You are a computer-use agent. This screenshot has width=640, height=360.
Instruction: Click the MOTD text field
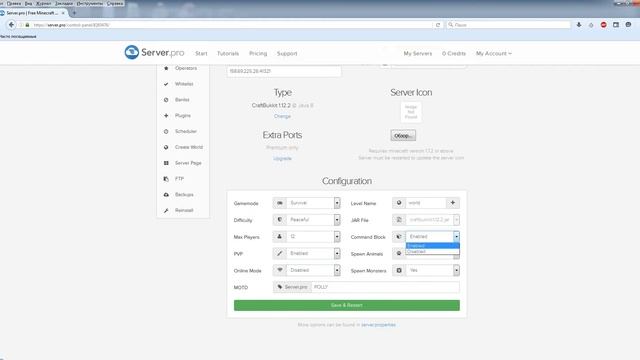pyautogui.click(x=385, y=287)
